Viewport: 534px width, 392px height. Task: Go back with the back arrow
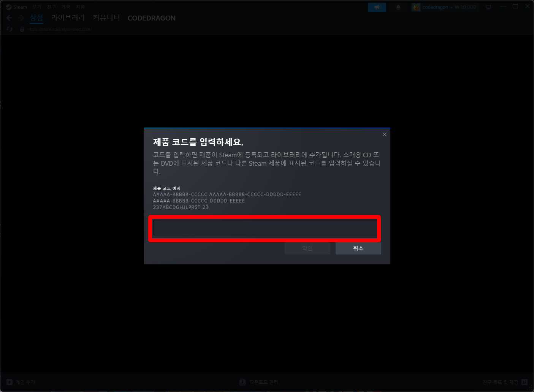pyautogui.click(x=10, y=18)
